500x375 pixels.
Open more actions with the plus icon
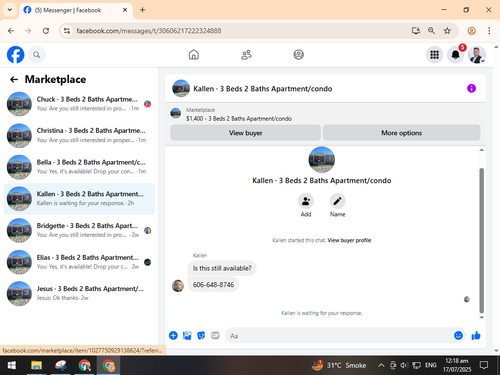pos(173,335)
